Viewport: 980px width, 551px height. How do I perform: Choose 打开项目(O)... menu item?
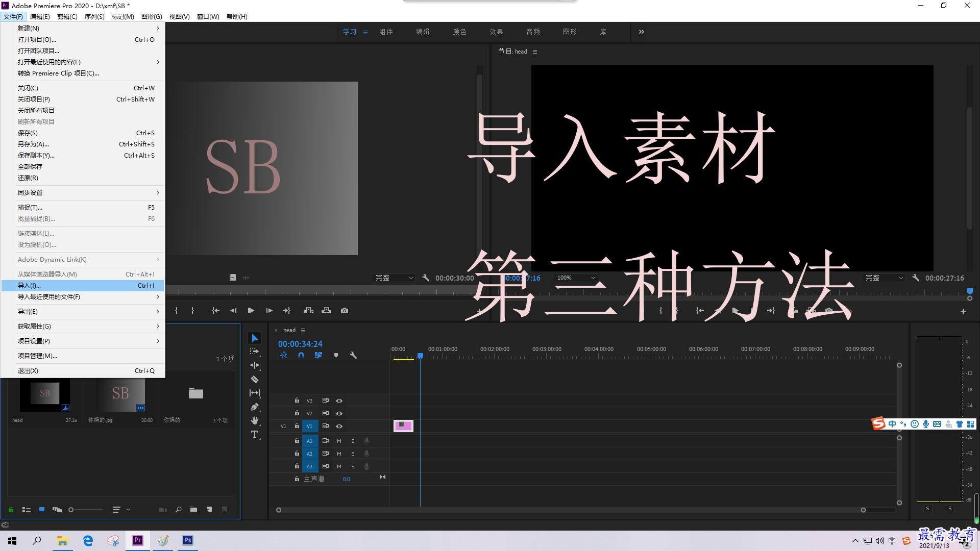click(x=83, y=39)
